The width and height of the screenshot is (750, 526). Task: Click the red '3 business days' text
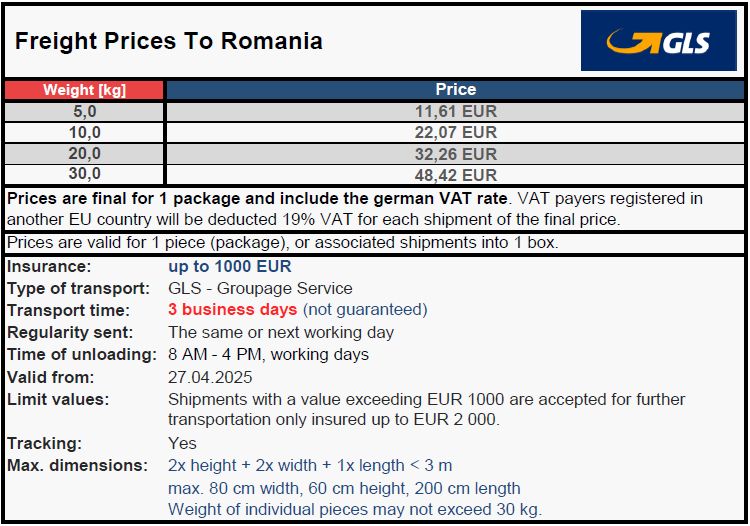(x=232, y=310)
